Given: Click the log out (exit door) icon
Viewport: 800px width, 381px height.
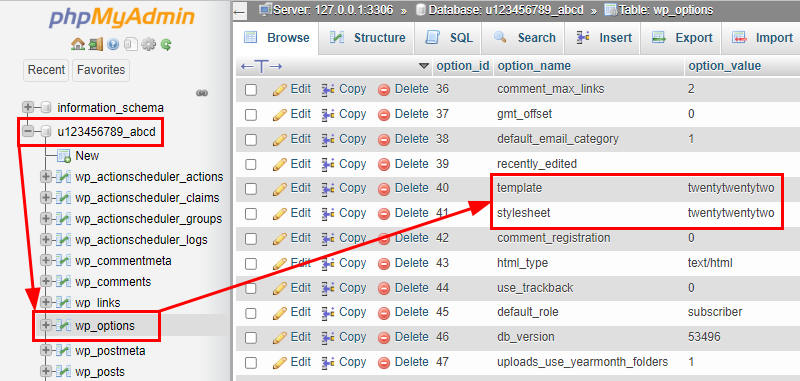Looking at the screenshot, I should pyautogui.click(x=95, y=45).
